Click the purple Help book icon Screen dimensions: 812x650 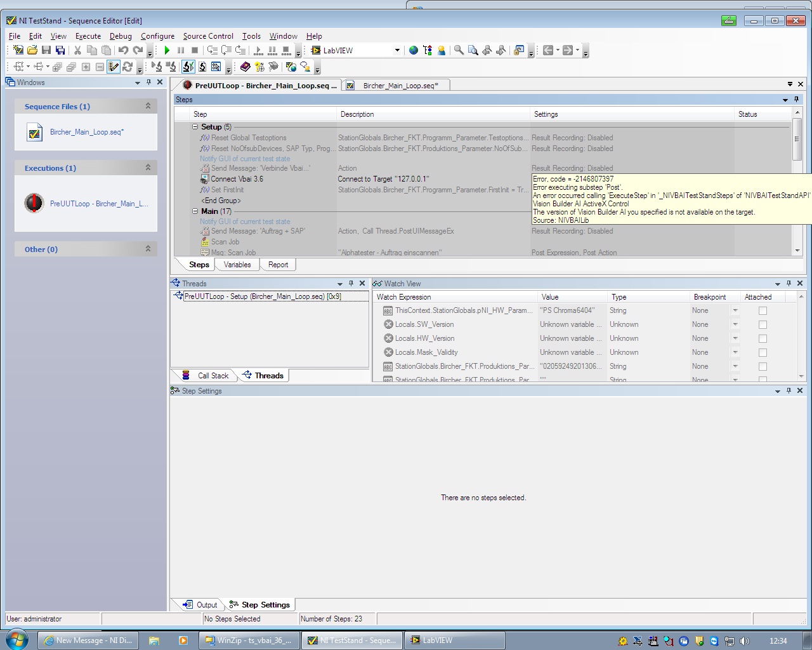[x=246, y=67]
